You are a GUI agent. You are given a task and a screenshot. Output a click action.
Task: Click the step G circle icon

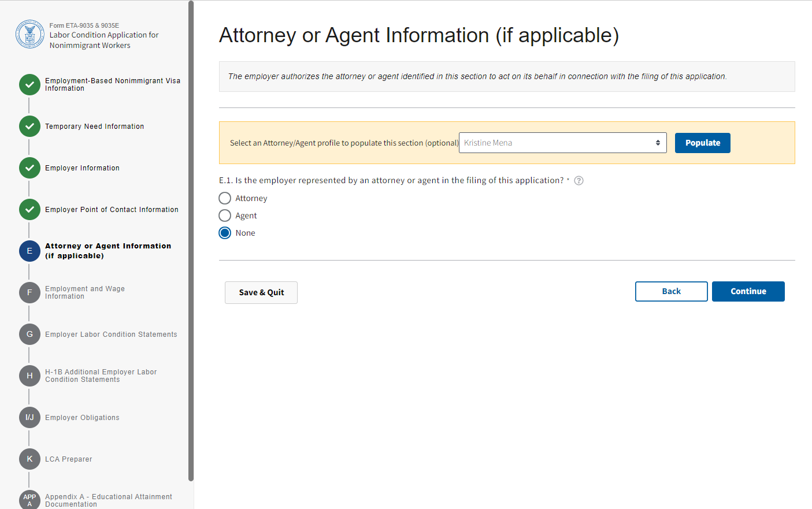coord(29,334)
